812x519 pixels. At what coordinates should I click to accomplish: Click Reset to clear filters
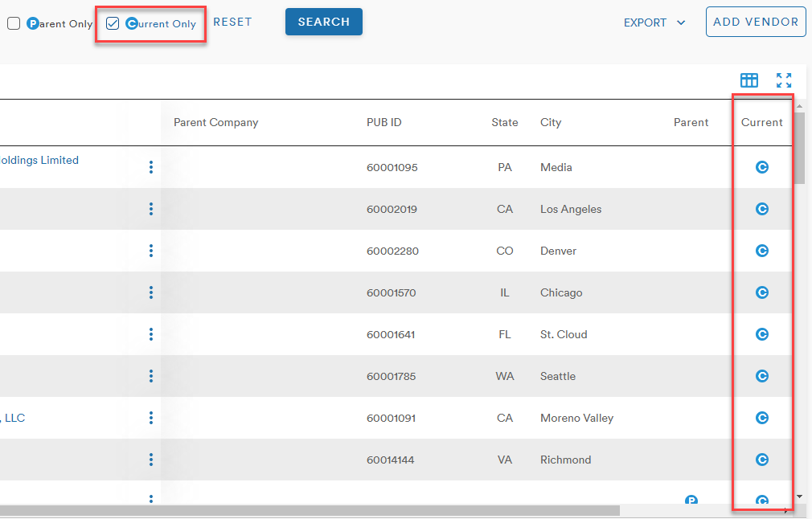[x=232, y=22]
